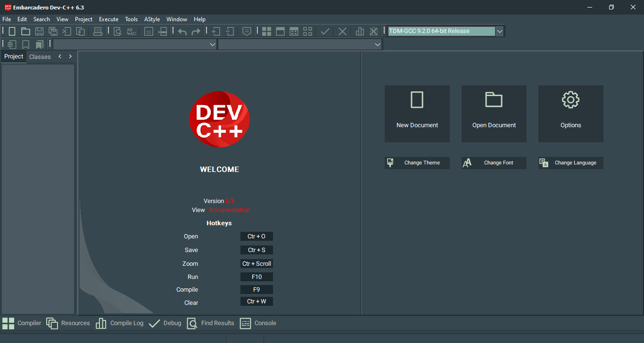Click the Toggle Comment speech-bubble icon
644x343 pixels.
pyautogui.click(x=247, y=32)
